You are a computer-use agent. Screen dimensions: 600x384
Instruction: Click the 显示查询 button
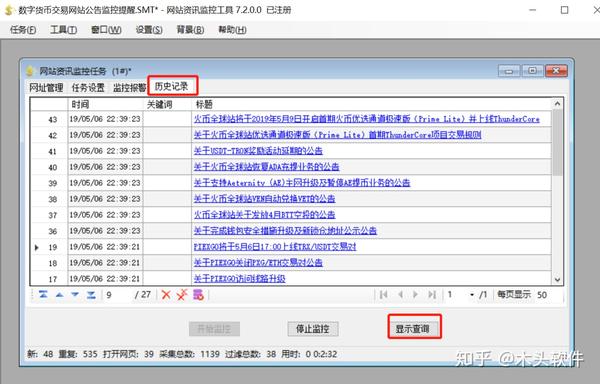click(x=412, y=329)
